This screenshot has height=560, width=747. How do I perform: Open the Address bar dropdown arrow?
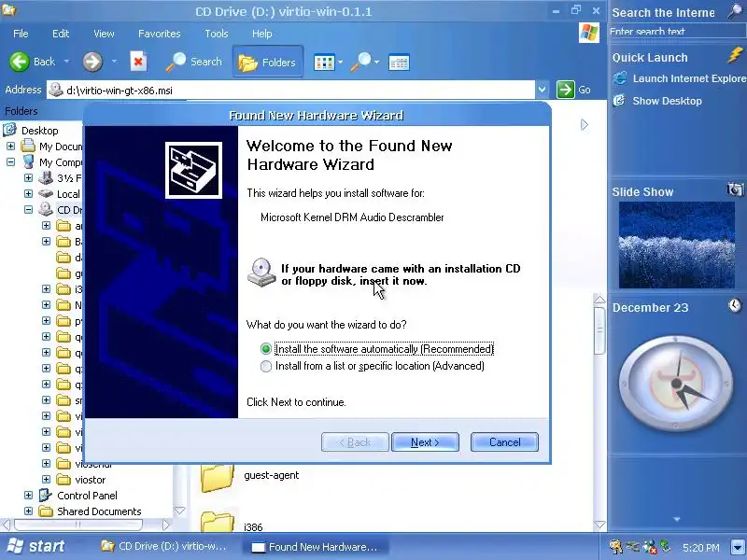click(542, 90)
